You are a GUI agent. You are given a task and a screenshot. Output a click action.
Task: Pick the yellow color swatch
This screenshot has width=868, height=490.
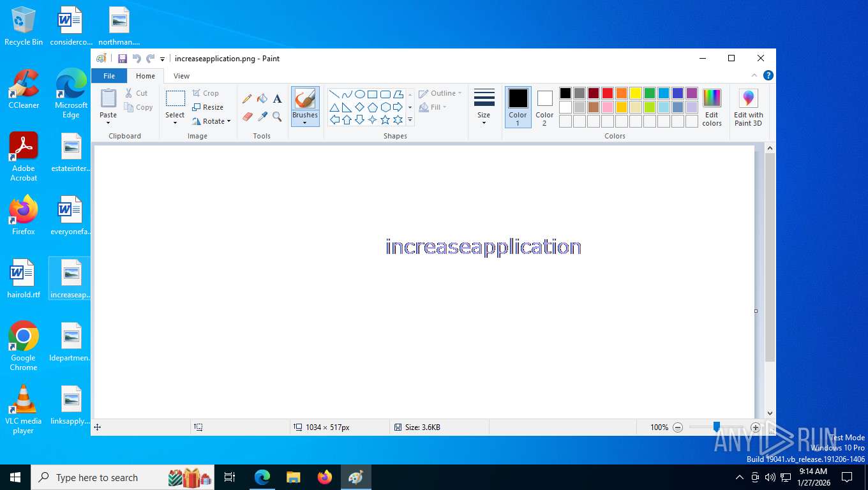636,93
